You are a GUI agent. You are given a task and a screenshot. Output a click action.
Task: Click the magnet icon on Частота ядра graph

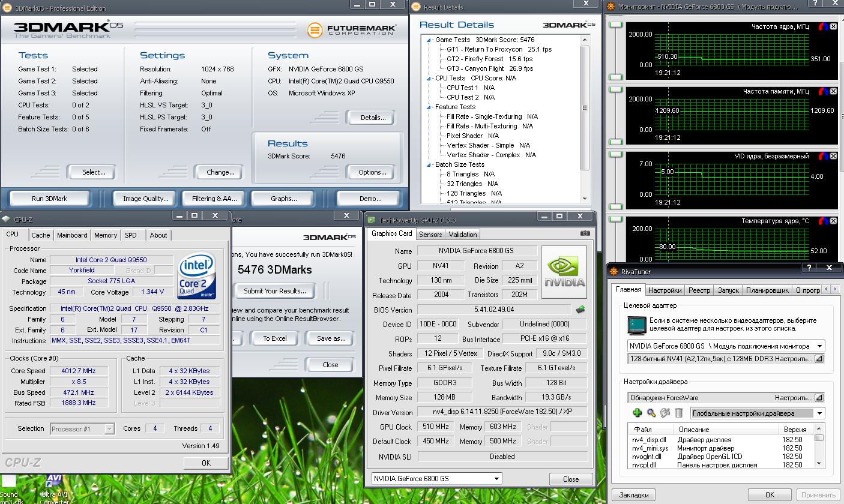click(823, 26)
